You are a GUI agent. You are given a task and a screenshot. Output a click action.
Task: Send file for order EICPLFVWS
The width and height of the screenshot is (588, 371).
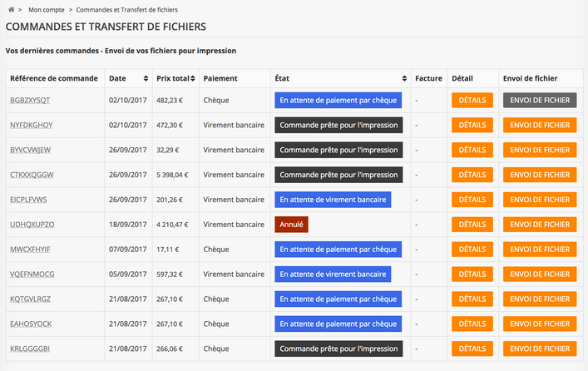pos(540,200)
